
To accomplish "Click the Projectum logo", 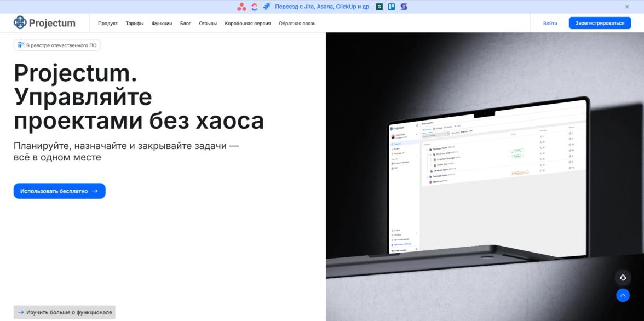I will coord(44,23).
